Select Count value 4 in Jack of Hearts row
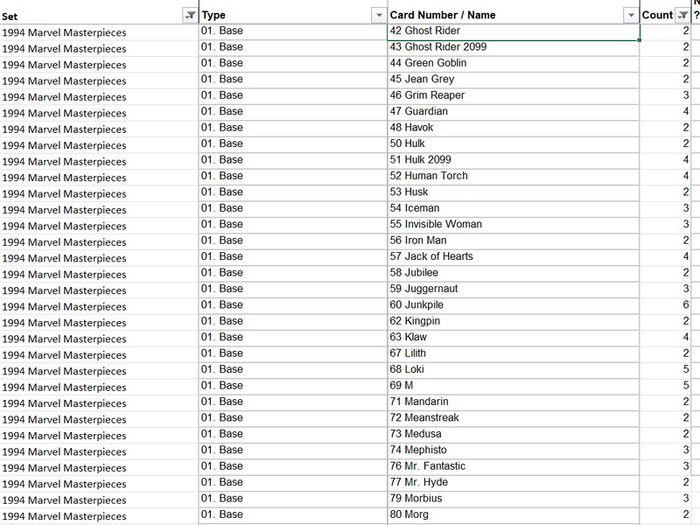The height and width of the screenshot is (525, 700). coord(665,257)
